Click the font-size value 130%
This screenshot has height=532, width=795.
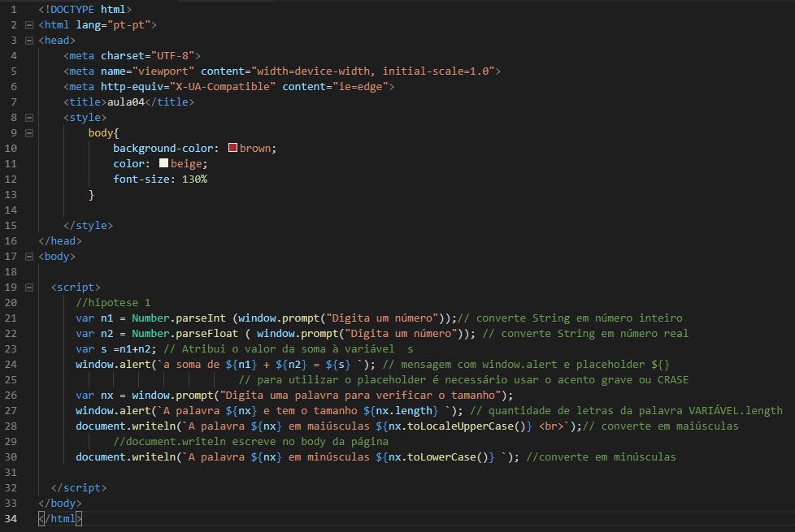tap(195, 179)
